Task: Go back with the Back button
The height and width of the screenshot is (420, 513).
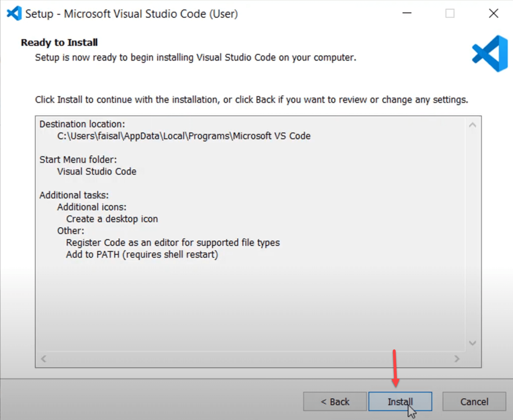Action: click(335, 401)
